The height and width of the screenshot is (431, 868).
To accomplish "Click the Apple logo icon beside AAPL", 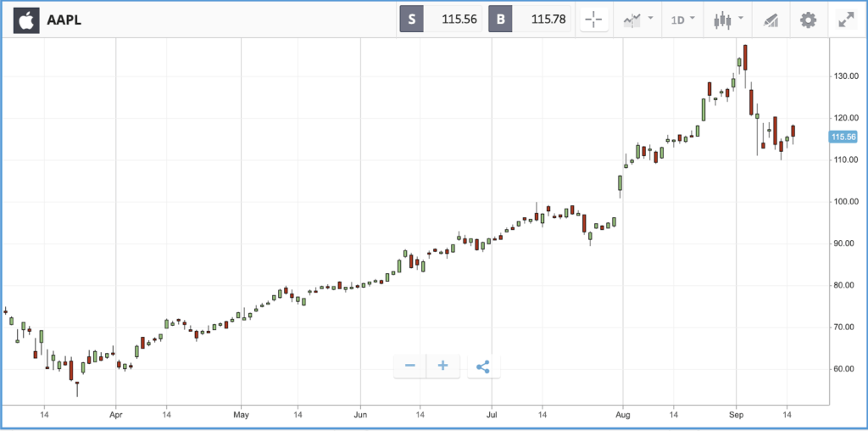I will point(26,20).
